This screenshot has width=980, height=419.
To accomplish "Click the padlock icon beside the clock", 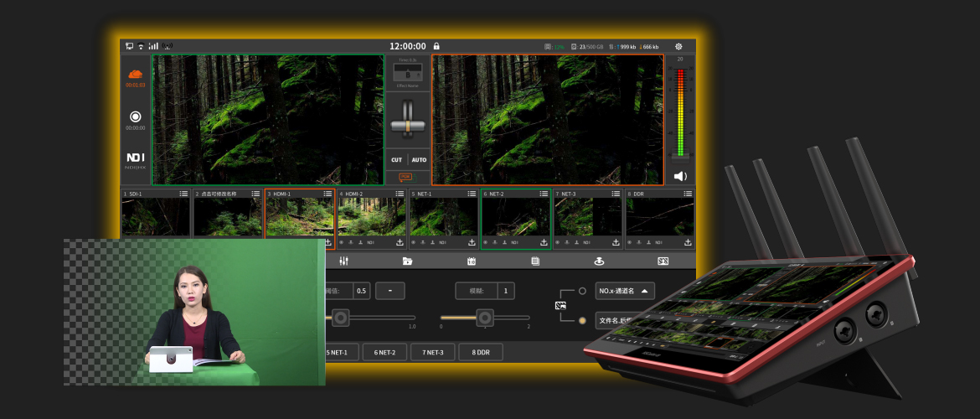I will pyautogui.click(x=436, y=46).
